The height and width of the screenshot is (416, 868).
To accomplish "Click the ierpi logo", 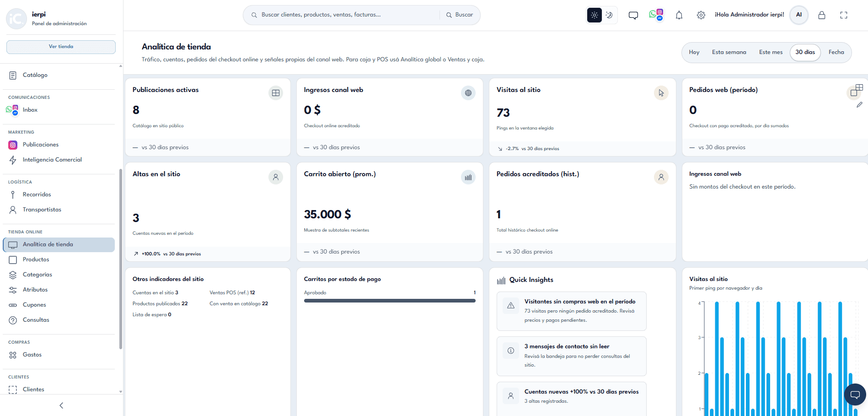I will click(16, 18).
